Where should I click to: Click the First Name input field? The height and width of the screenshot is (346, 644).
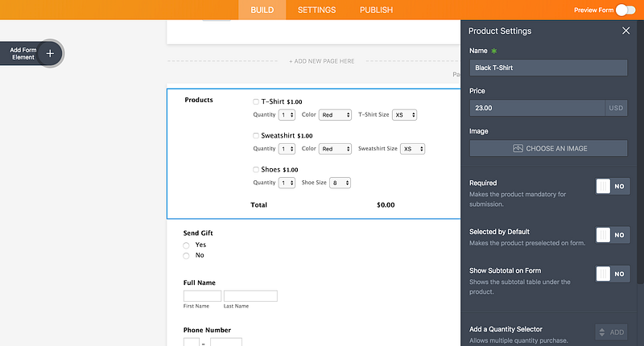point(202,296)
